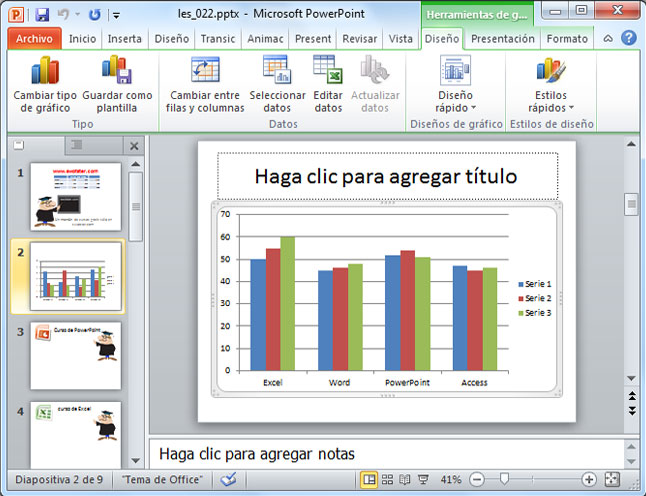Viewport: 646px width, 496px height.
Task: Select Serie 1 legend entry
Action: [535, 284]
